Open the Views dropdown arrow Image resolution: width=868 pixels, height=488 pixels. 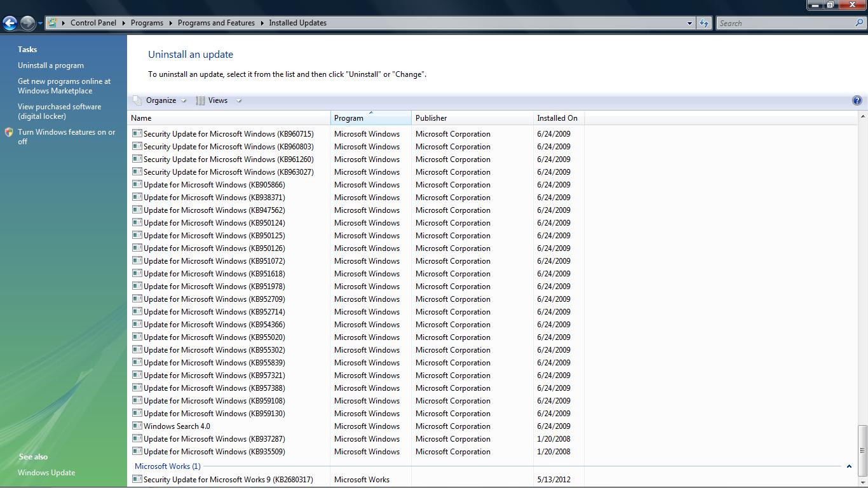(x=239, y=100)
